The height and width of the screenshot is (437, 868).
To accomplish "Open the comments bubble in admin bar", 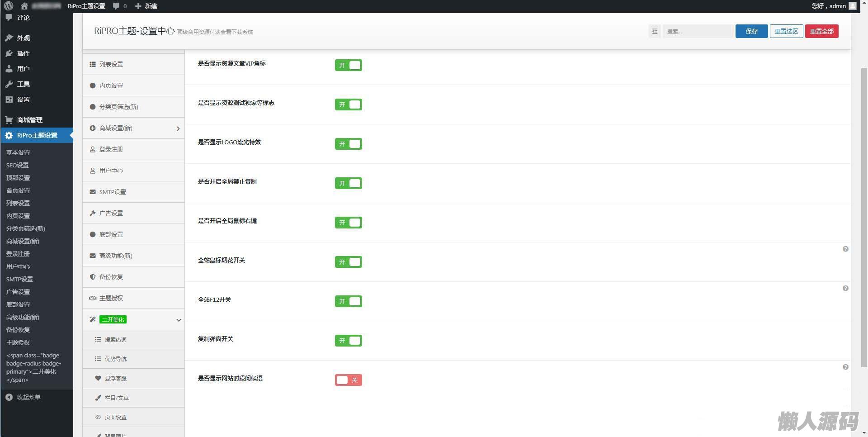I will point(116,6).
